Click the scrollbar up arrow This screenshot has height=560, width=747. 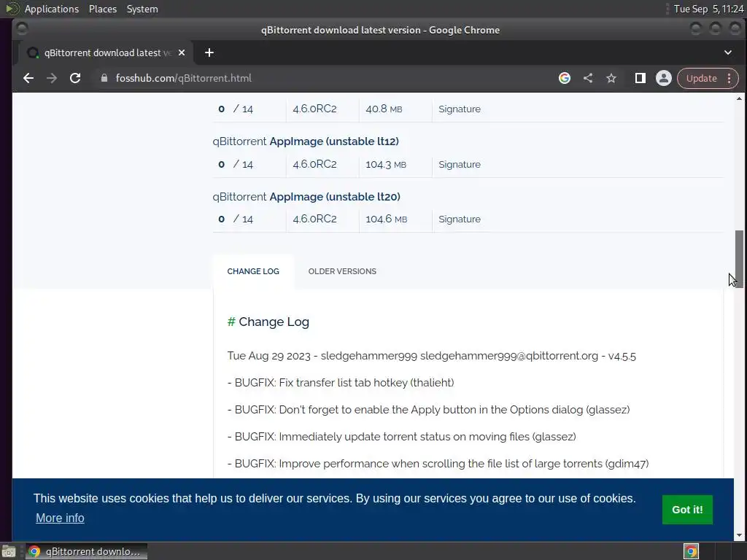(x=739, y=98)
